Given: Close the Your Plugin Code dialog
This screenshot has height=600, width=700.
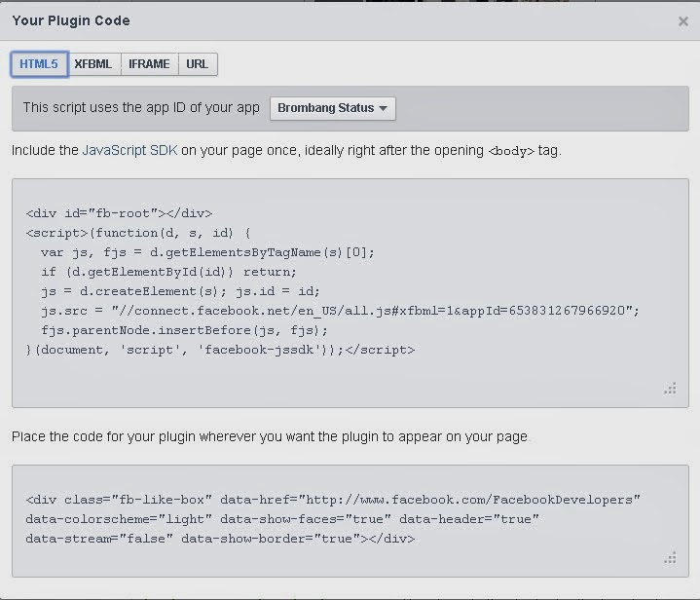Looking at the screenshot, I should click(x=682, y=21).
